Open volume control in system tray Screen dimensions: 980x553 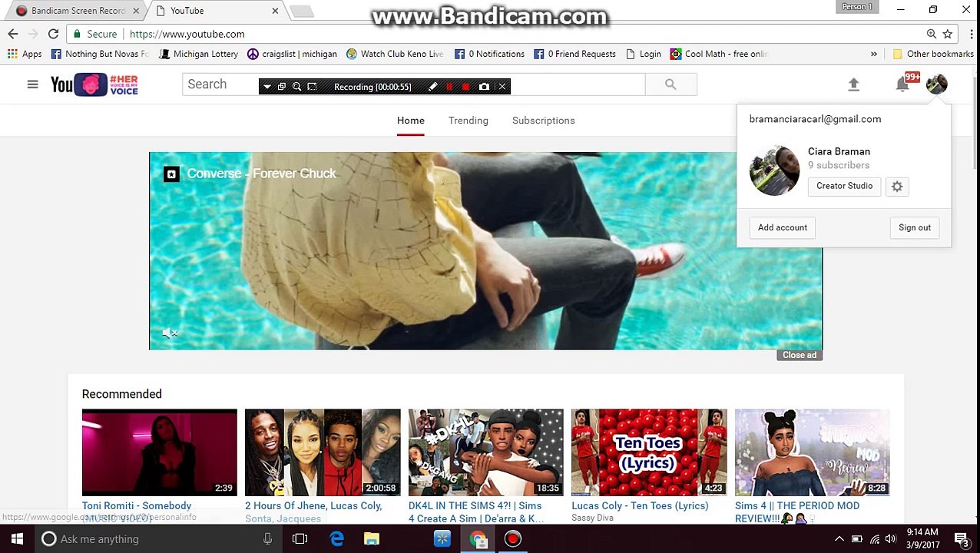[x=891, y=539]
